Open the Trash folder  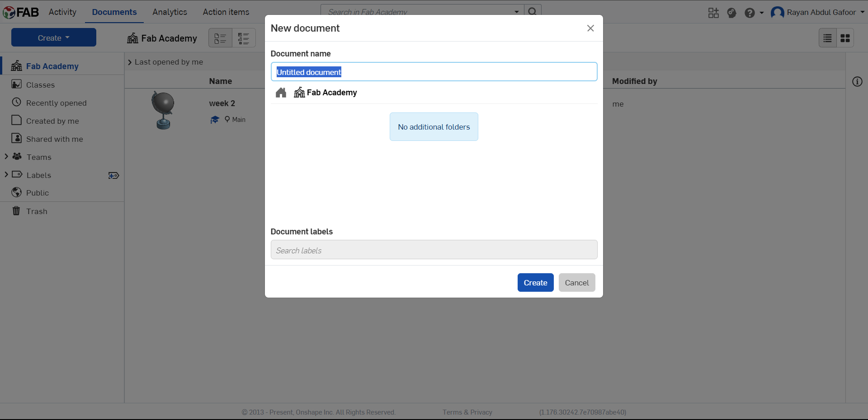point(37,211)
